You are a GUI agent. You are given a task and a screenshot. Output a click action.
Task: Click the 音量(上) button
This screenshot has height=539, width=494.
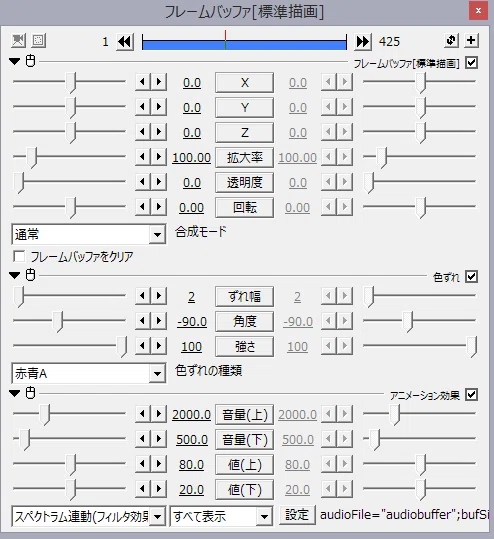(244, 415)
